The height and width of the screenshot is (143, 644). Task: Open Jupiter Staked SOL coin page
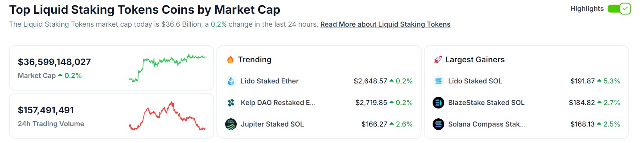(x=272, y=124)
